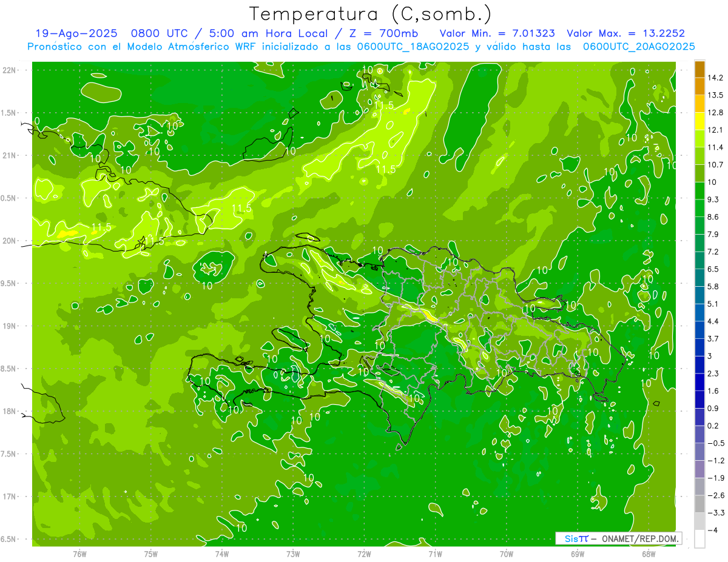Viewport: 728px width, 562px height.
Task: Click the '0600UTC_20AGO2025' valid-until time
Action: coord(639,47)
